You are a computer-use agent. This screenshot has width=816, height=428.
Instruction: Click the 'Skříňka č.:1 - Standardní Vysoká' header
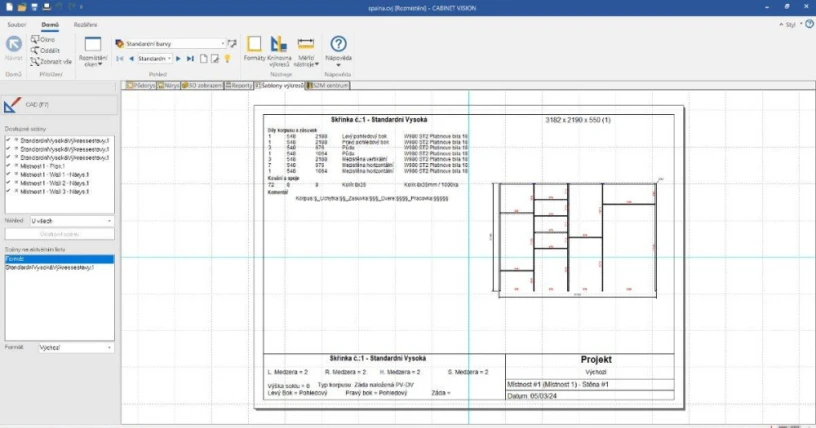click(379, 120)
